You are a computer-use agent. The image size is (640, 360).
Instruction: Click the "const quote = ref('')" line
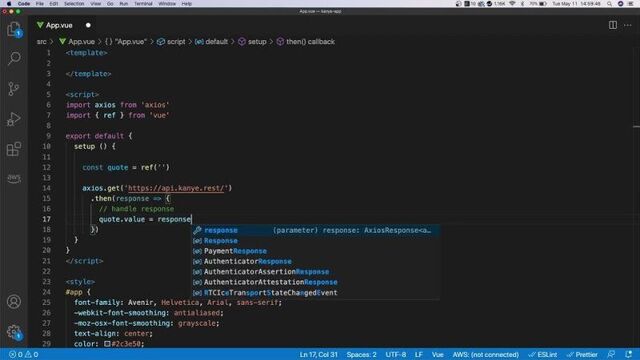pos(126,167)
